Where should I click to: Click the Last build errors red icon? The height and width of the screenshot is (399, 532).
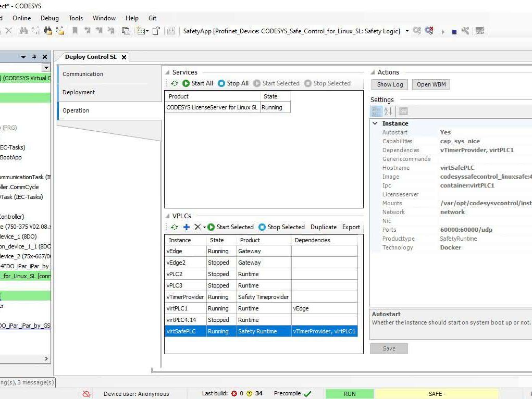[234, 394]
